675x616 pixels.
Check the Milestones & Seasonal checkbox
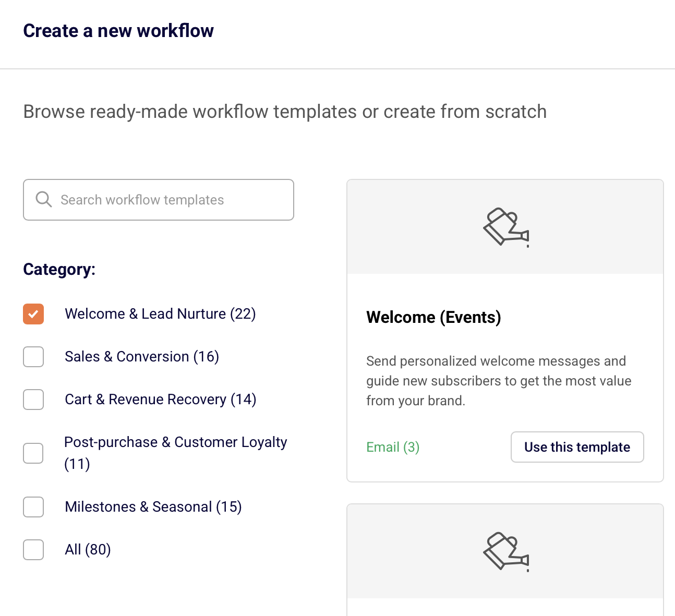pos(33,507)
